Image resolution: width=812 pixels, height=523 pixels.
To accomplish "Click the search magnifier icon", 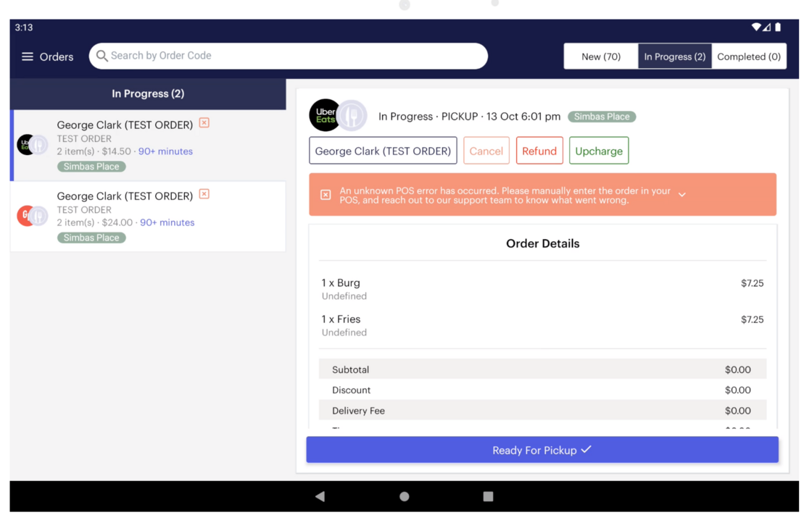I will [102, 56].
